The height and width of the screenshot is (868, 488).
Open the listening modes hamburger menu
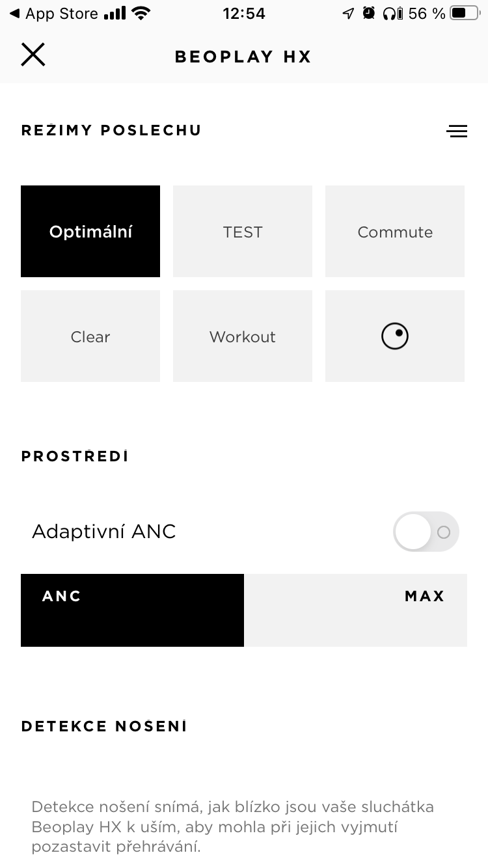tap(457, 131)
